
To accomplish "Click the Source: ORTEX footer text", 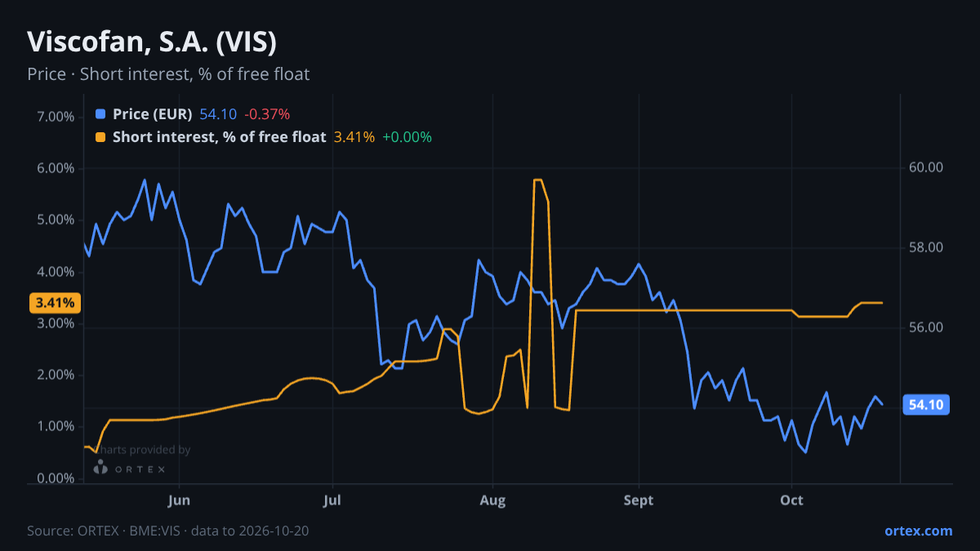I will click(x=168, y=531).
